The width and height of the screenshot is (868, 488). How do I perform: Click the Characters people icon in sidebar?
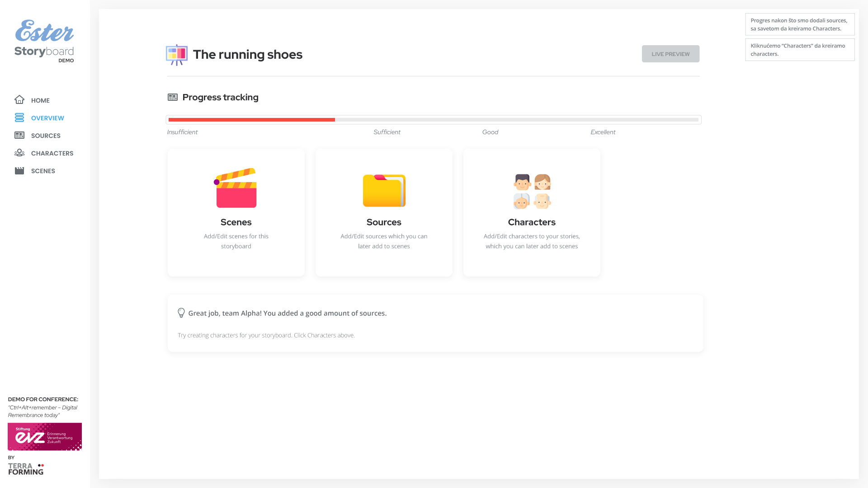(19, 153)
